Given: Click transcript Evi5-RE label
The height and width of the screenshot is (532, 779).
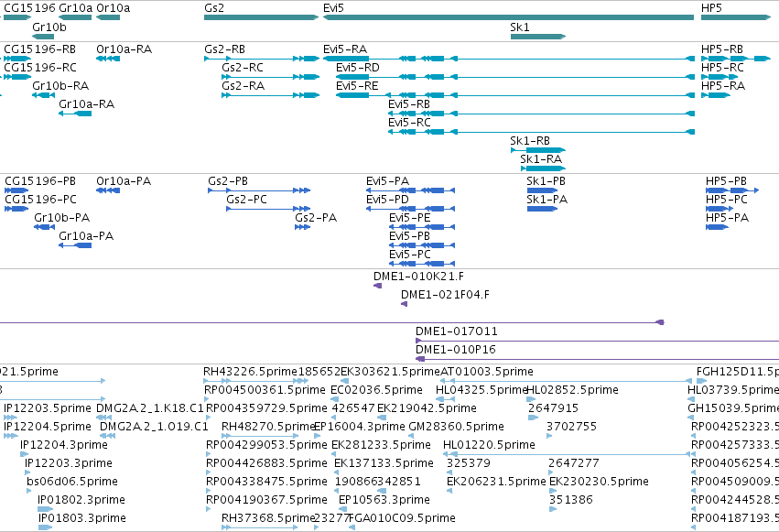Looking at the screenshot, I should coord(357,86).
